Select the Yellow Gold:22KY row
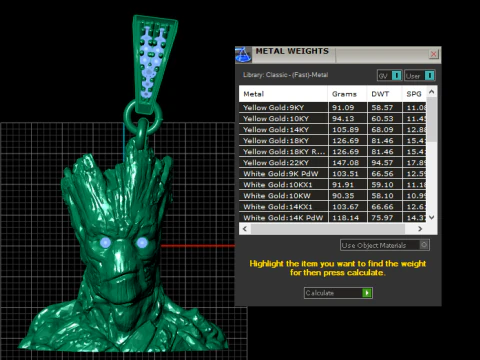Image resolution: width=480 pixels, height=360 pixels. tap(333, 162)
